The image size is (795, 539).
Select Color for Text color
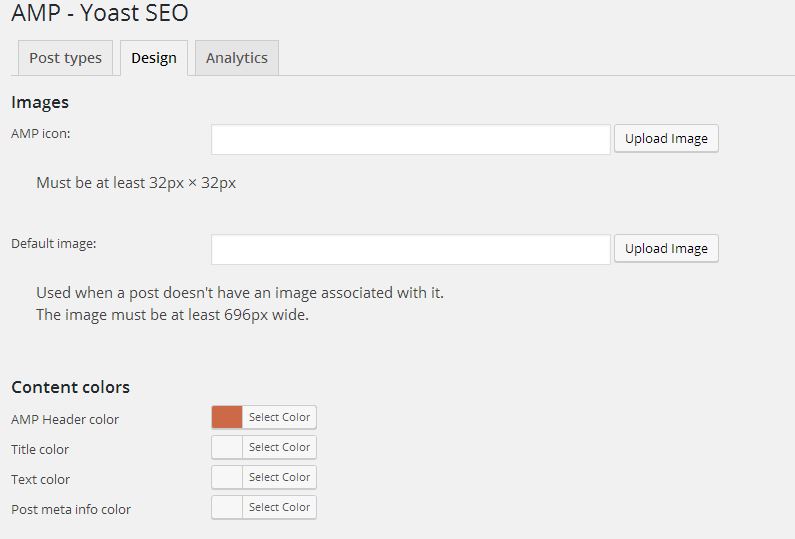(x=279, y=477)
